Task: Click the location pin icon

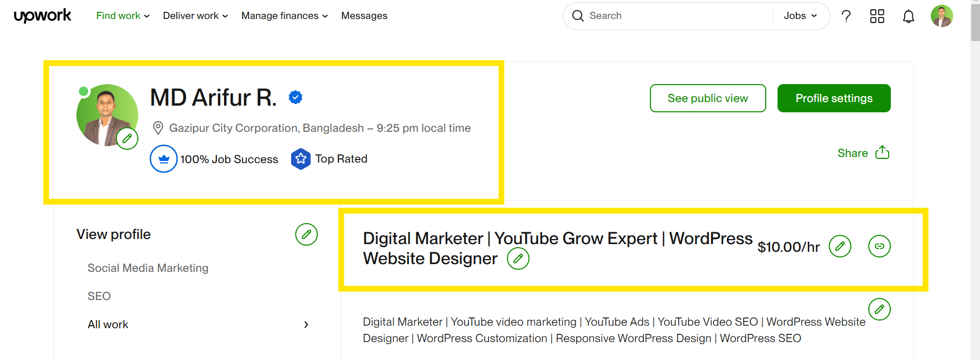Action: (158, 128)
